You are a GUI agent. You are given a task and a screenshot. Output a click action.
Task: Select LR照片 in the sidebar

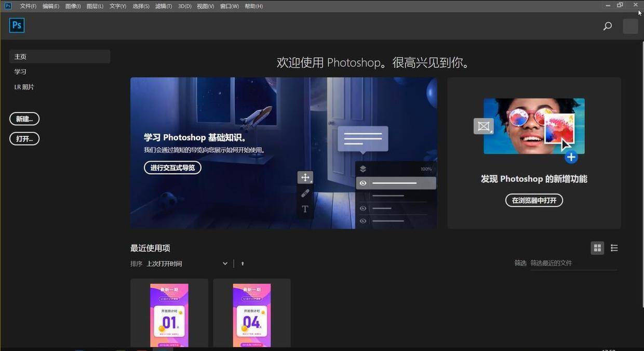pos(24,87)
